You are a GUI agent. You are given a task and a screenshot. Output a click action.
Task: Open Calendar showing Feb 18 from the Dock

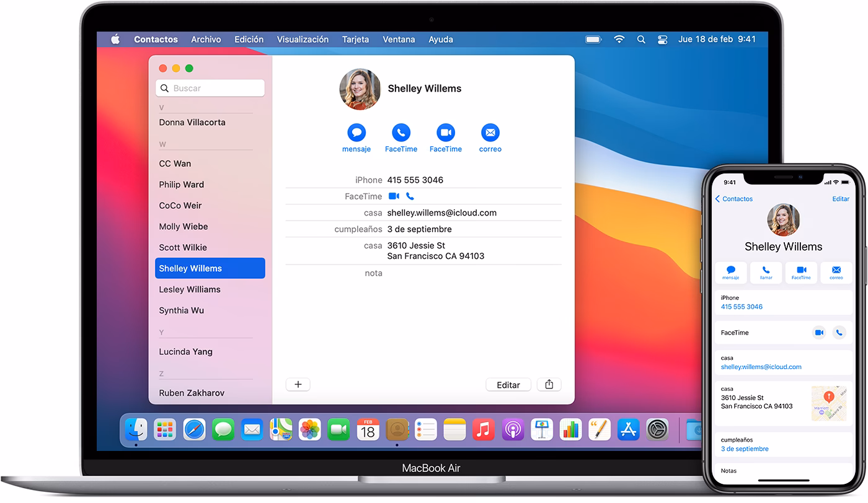(368, 429)
